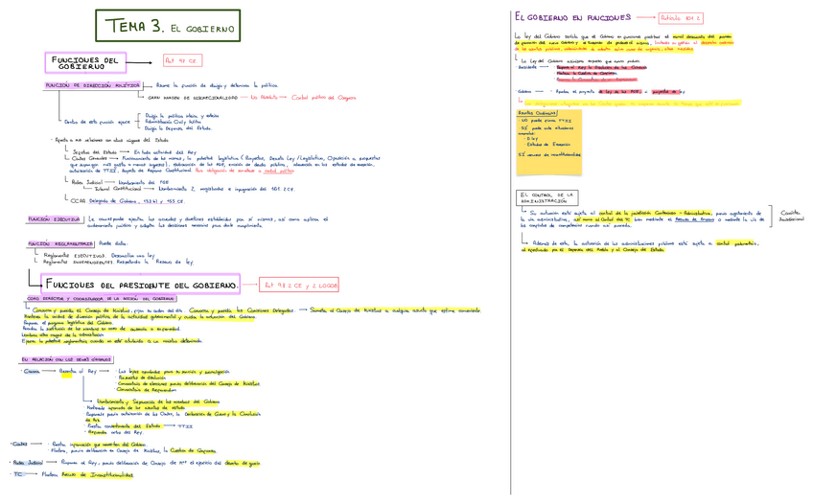Click the 'Cortes' highlighted bullet item
The height and width of the screenshot is (504, 813).
tap(19, 444)
